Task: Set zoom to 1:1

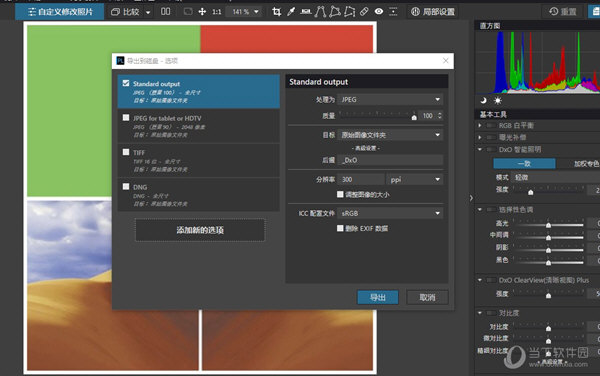Action: click(x=217, y=12)
